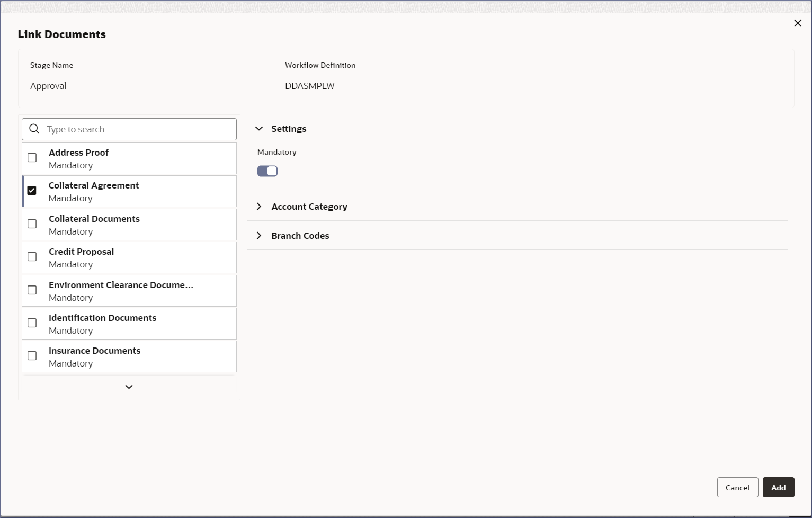Select the Credit Proposal checkbox

[x=32, y=257]
